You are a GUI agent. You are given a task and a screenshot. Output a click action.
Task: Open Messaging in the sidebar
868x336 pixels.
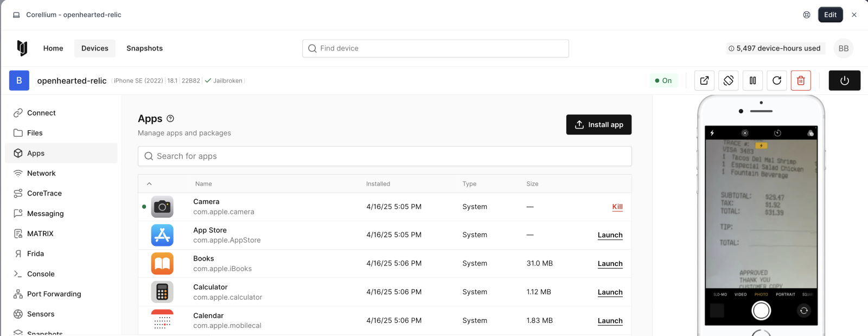(x=61, y=213)
